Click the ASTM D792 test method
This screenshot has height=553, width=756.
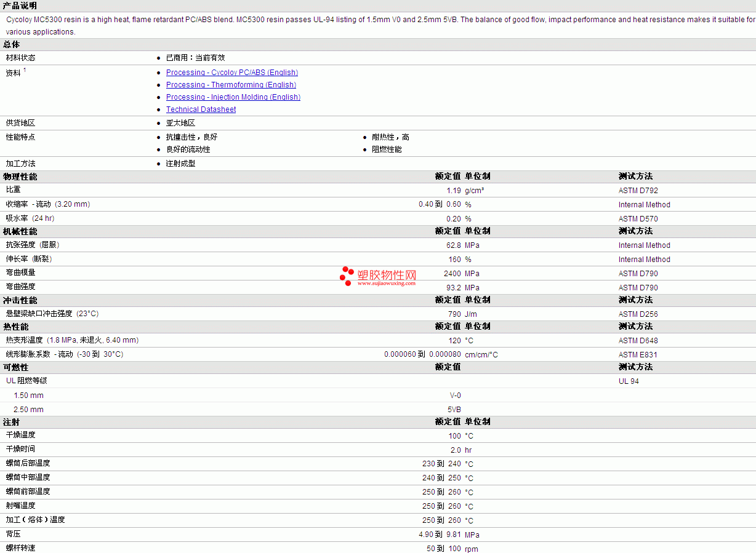tap(638, 191)
